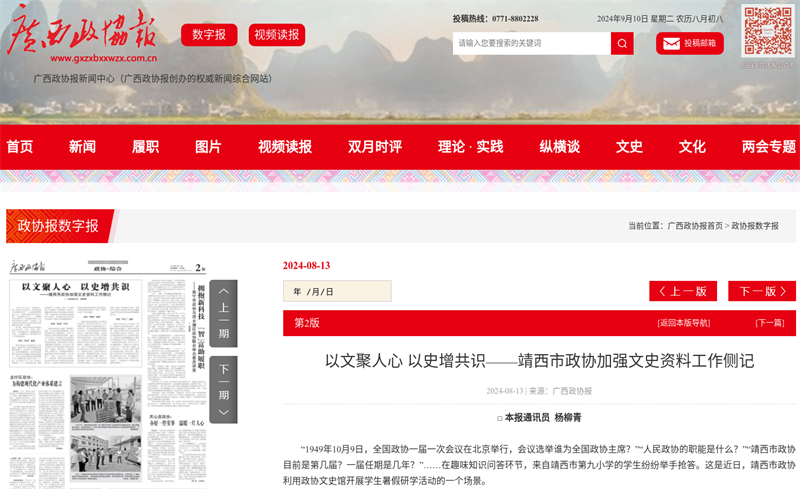Click 政协报数字报 breadcrumb link
The width and height of the screenshot is (800, 489).
pos(755,226)
